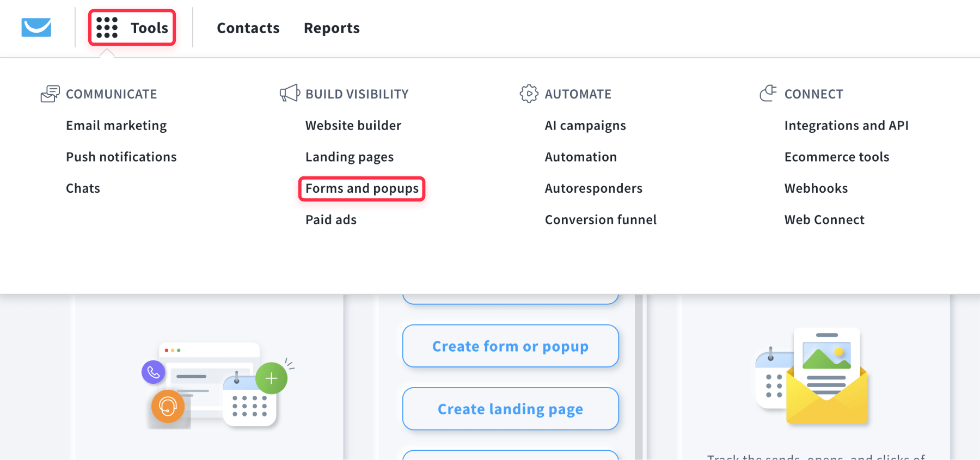The height and width of the screenshot is (460, 980).
Task: Open the Tools menu
Action: pos(132,28)
